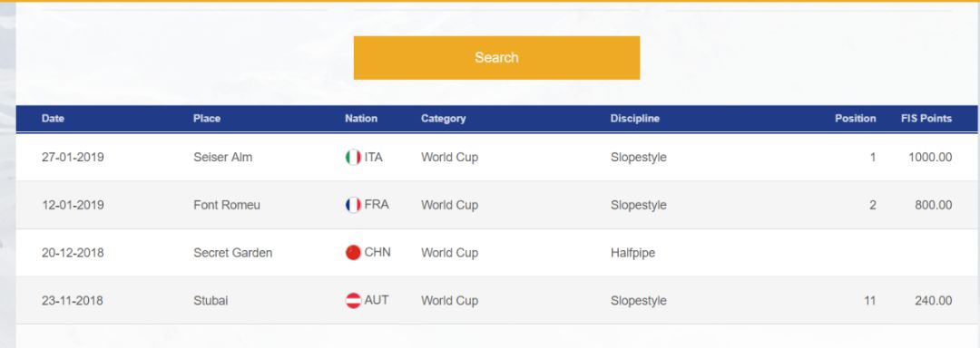Click the Place column header

(x=207, y=119)
